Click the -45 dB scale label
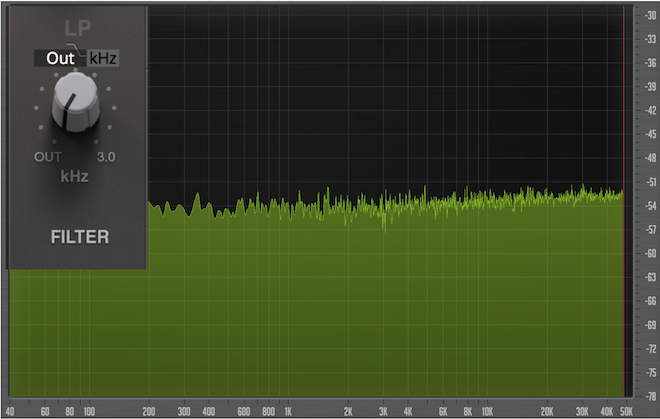 [x=650, y=134]
